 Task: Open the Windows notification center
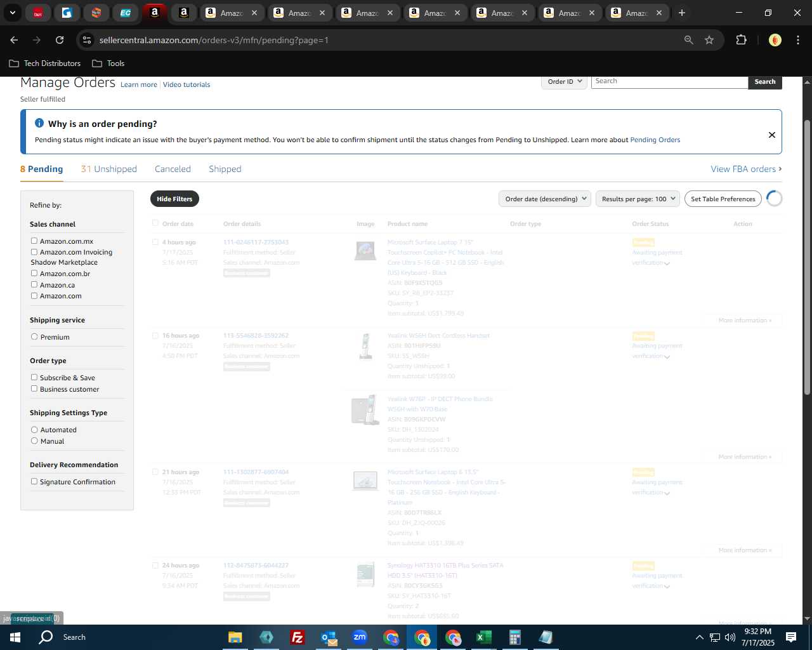coord(791,637)
